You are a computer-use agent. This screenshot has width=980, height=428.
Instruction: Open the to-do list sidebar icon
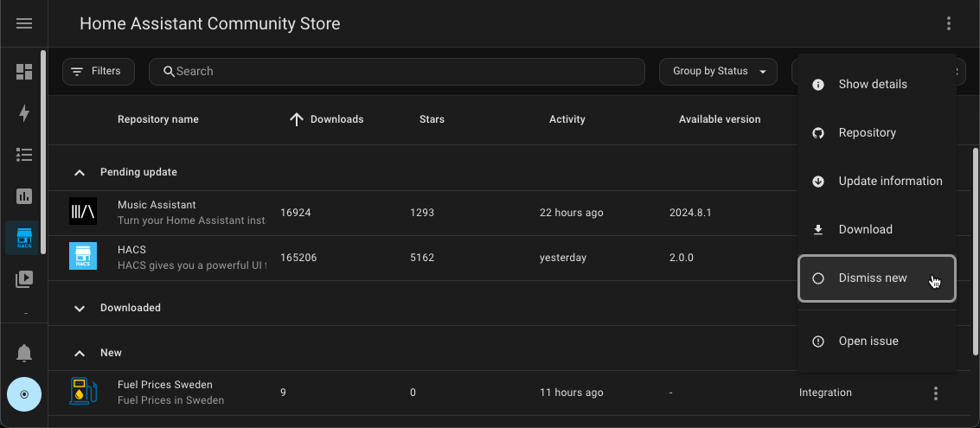pyautogui.click(x=24, y=155)
